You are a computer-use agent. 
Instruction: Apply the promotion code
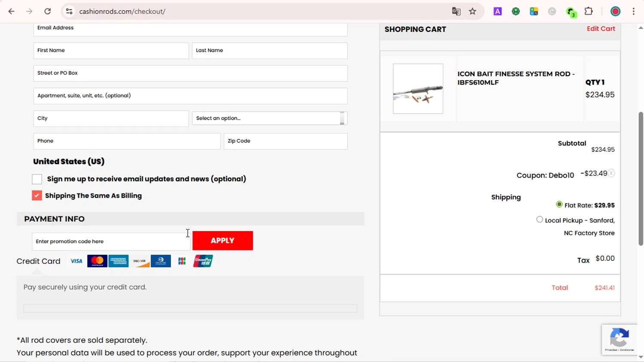pos(223,241)
